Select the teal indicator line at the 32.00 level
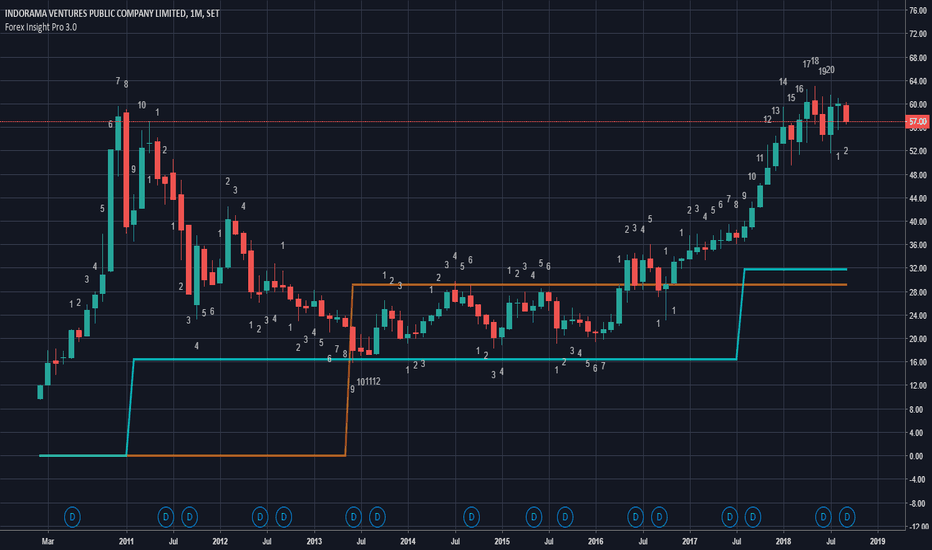This screenshot has height=550, width=932. click(x=795, y=269)
